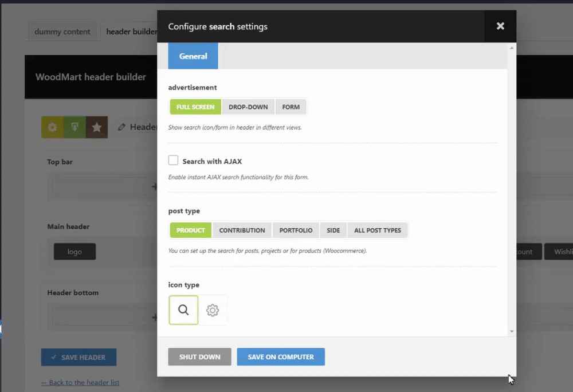This screenshot has height=392, width=573.
Task: Click the SHUT DOWN button
Action: (199, 356)
